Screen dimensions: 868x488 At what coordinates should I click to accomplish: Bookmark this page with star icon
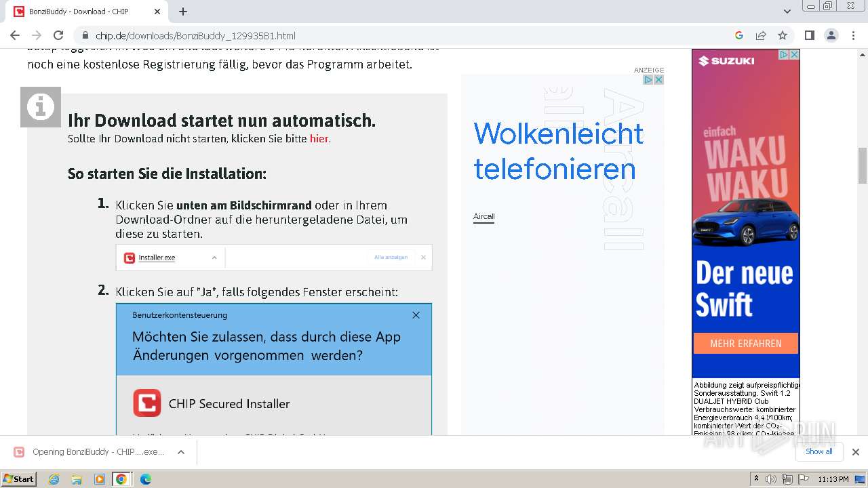coord(783,35)
